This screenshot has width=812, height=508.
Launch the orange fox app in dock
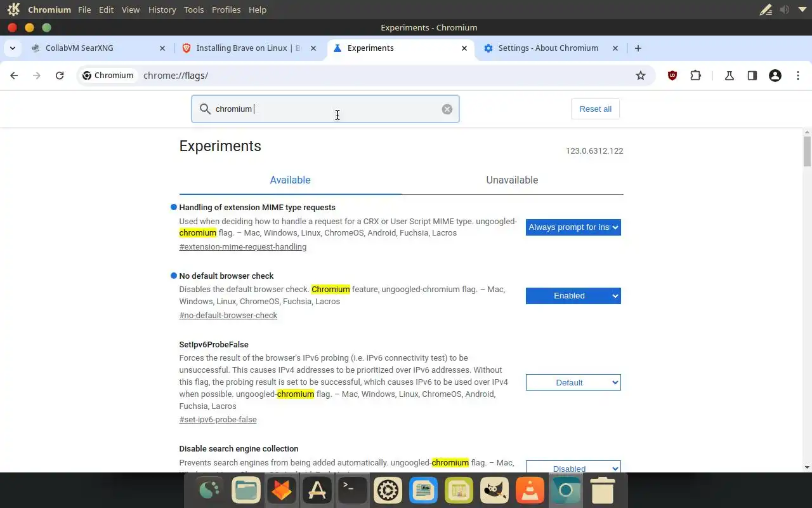click(x=282, y=490)
